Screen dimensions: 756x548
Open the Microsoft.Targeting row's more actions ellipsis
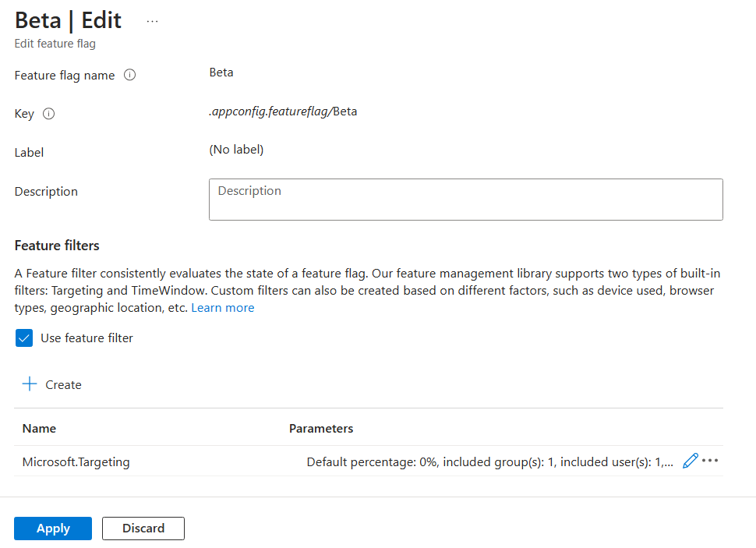click(709, 461)
